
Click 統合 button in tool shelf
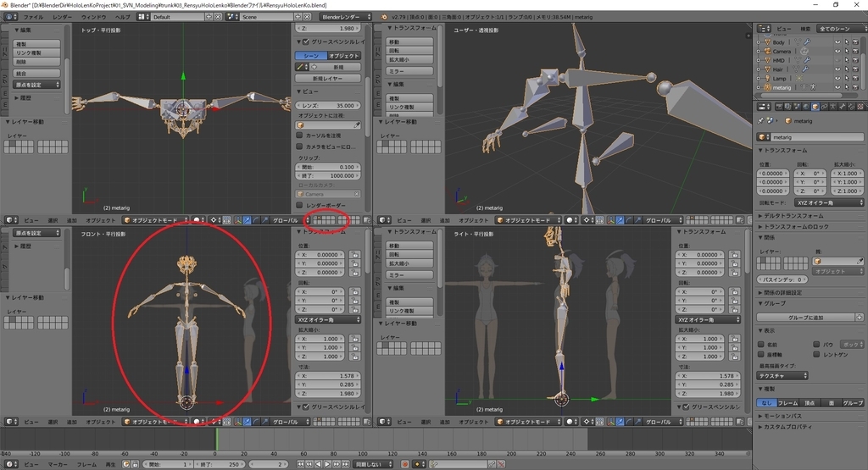tap(36, 73)
